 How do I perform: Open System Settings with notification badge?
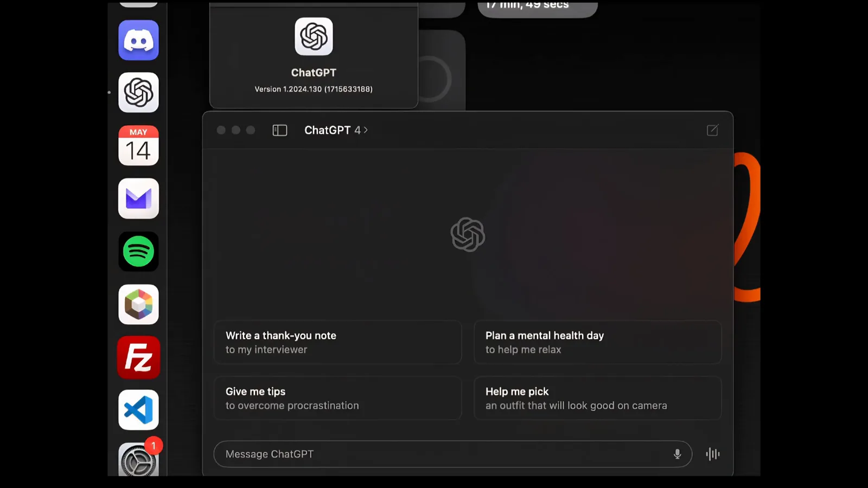point(138,459)
